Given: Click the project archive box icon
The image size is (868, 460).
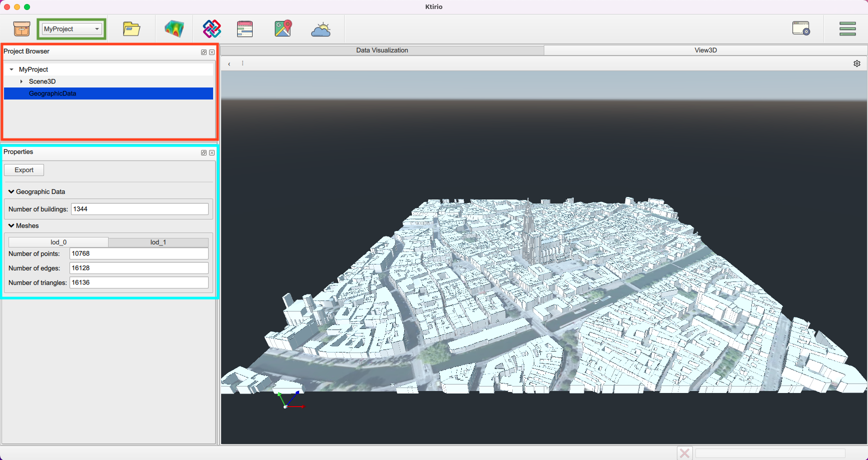Looking at the screenshot, I should [22, 29].
